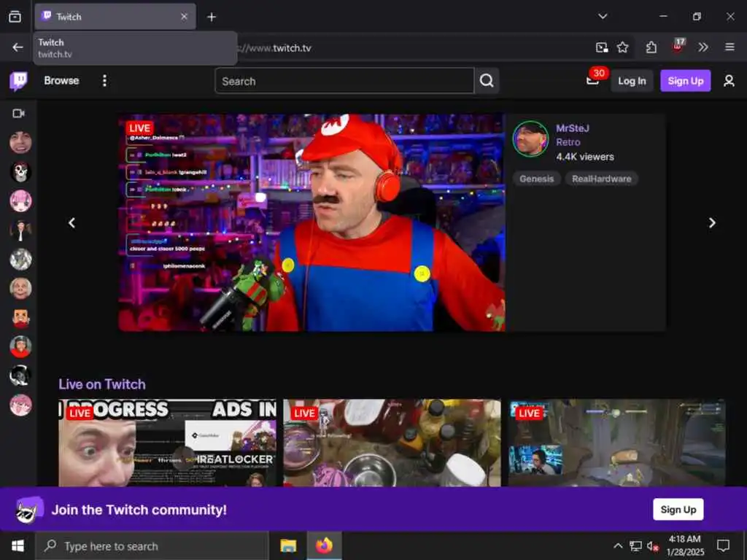Image resolution: width=747 pixels, height=560 pixels.
Task: Click the Firefox taskbar icon
Action: coord(324,545)
